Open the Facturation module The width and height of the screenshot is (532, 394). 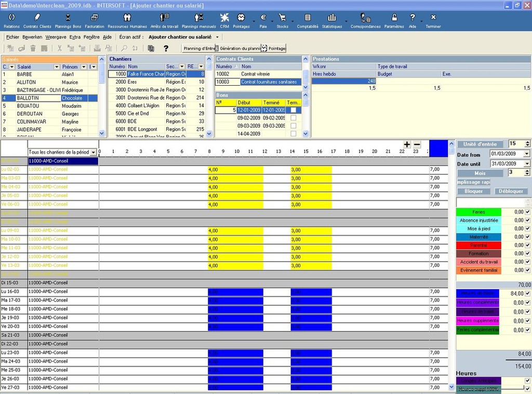coord(95,20)
